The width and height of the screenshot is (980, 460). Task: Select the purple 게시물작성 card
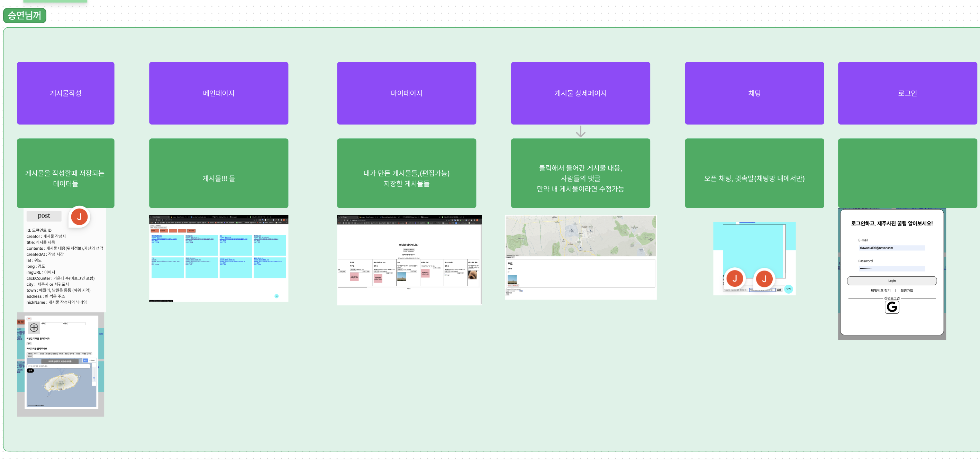click(x=65, y=93)
